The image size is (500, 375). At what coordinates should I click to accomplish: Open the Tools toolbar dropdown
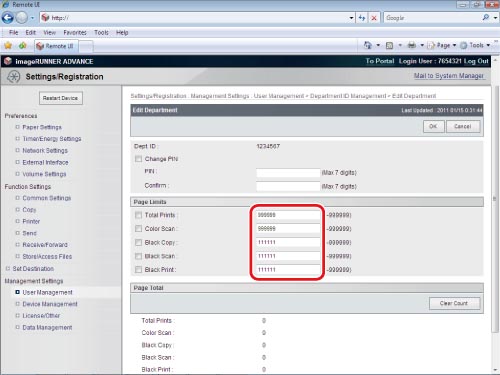pos(475,45)
